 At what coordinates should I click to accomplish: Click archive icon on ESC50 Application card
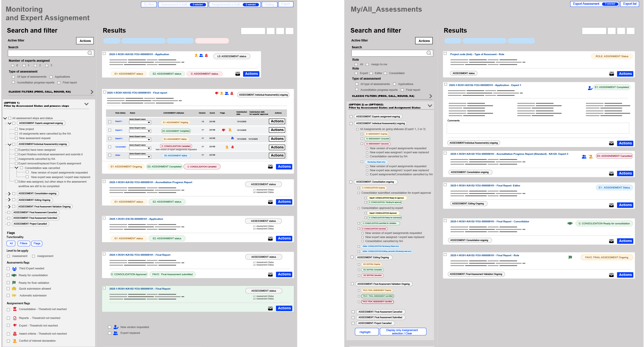(x=270, y=238)
